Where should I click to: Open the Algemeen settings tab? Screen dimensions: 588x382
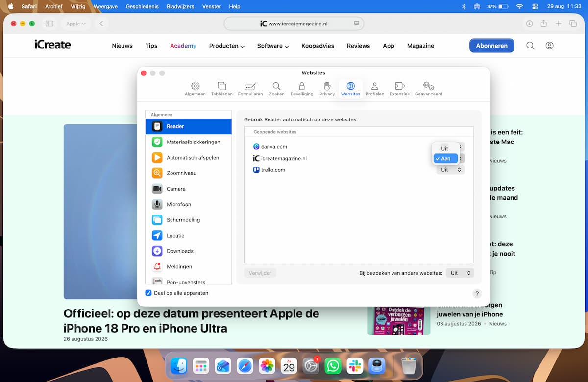point(195,89)
